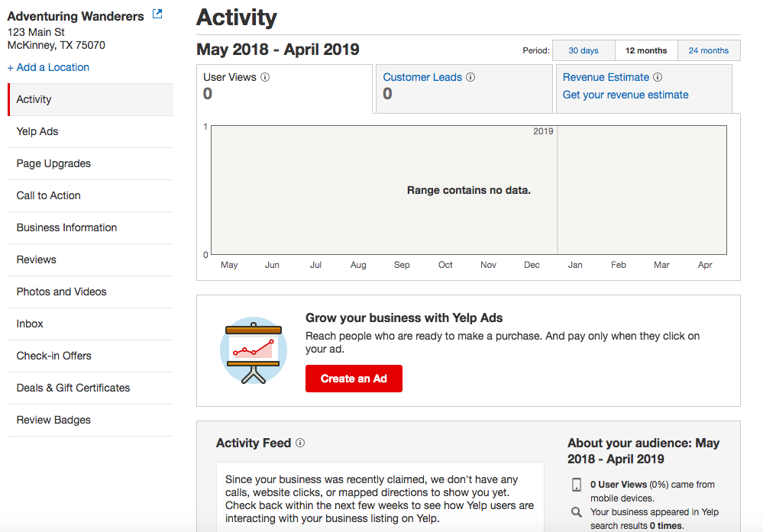Keep 12 months period selected
Image resolution: width=763 pixels, height=532 pixels.
click(646, 50)
